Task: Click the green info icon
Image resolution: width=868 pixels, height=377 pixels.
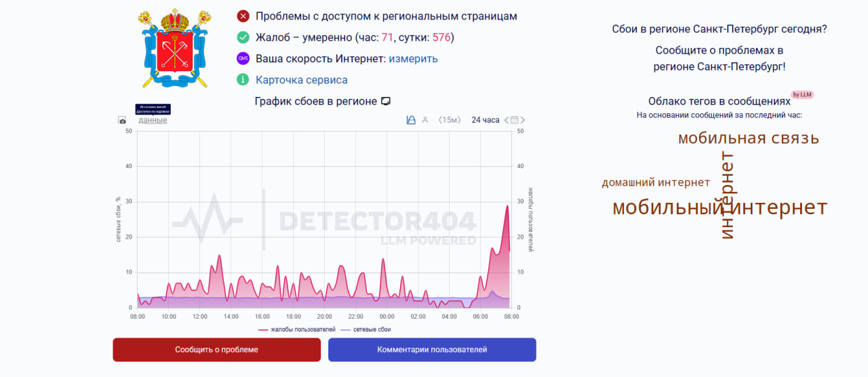Action: coord(243,79)
